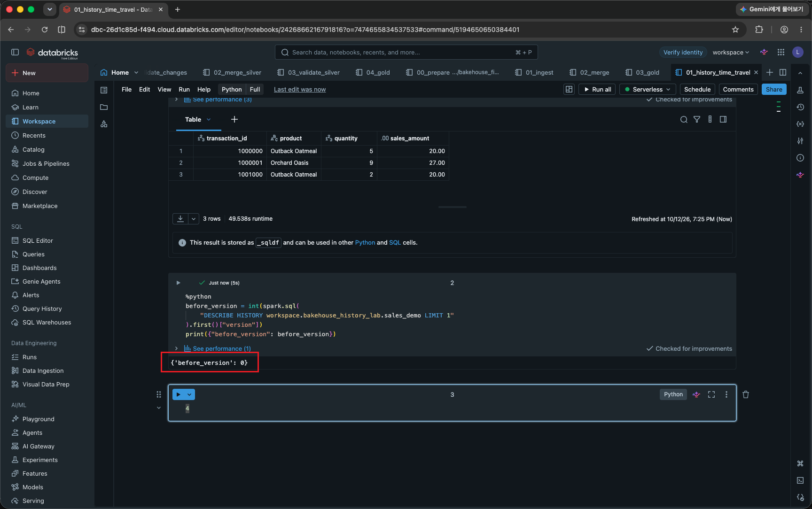
Task: Open version history icon in right sidebar
Action: coord(800,107)
